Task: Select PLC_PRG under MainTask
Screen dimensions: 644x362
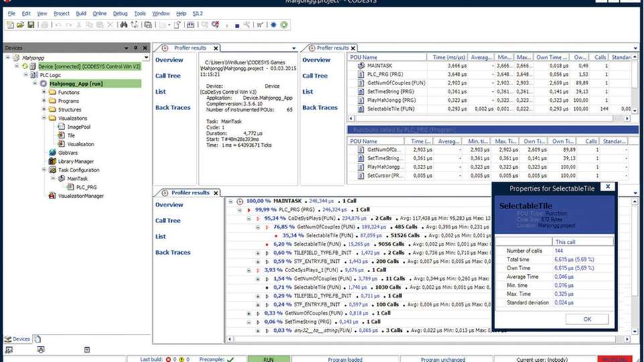Action: click(87, 187)
